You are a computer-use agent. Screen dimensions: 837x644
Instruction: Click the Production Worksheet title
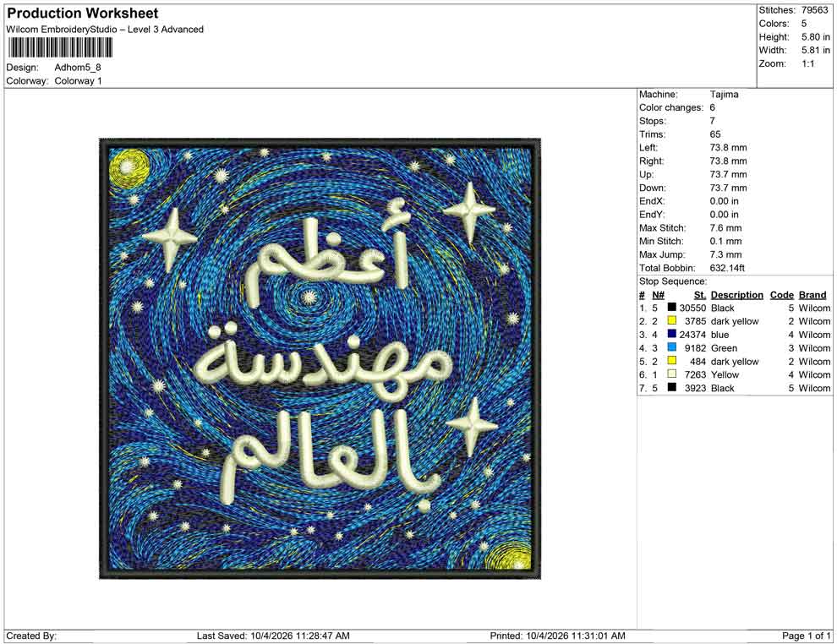(83, 14)
